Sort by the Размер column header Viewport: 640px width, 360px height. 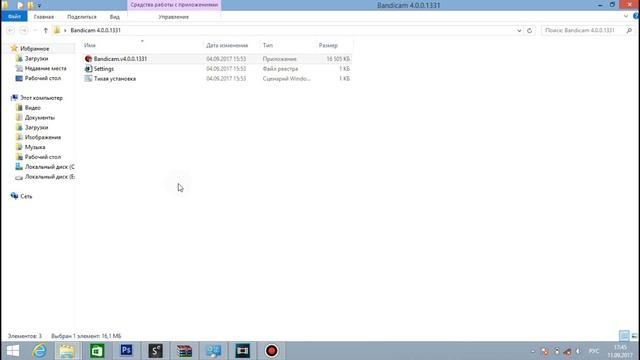click(328, 45)
